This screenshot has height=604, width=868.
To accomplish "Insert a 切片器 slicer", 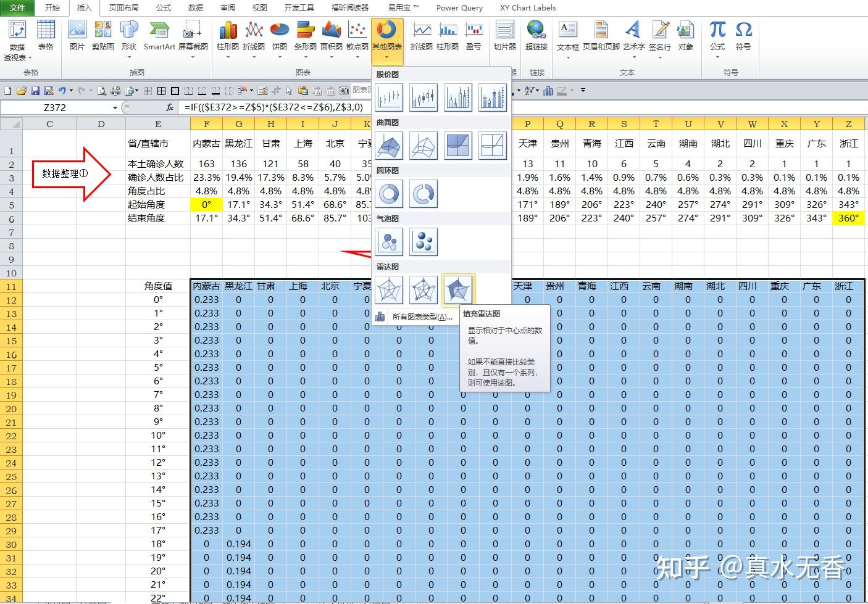I will (505, 36).
